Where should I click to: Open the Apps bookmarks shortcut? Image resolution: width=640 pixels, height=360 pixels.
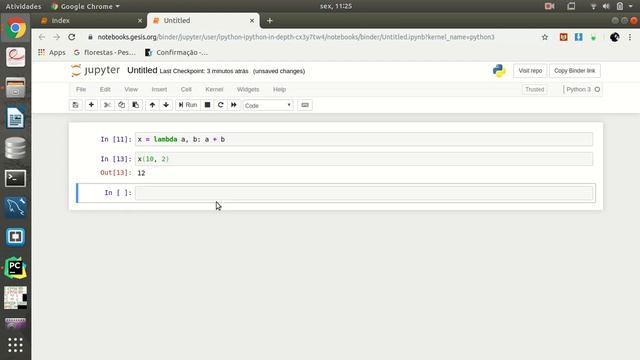(x=51, y=53)
